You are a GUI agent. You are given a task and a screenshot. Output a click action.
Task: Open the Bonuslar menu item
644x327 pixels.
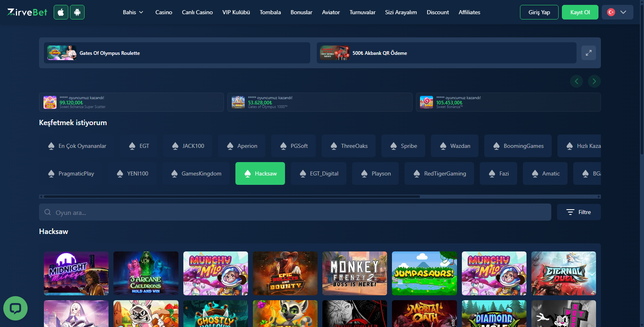(301, 12)
